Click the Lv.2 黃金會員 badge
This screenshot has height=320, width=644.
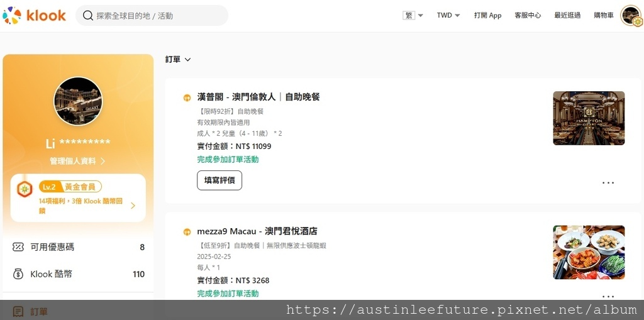[x=70, y=187]
